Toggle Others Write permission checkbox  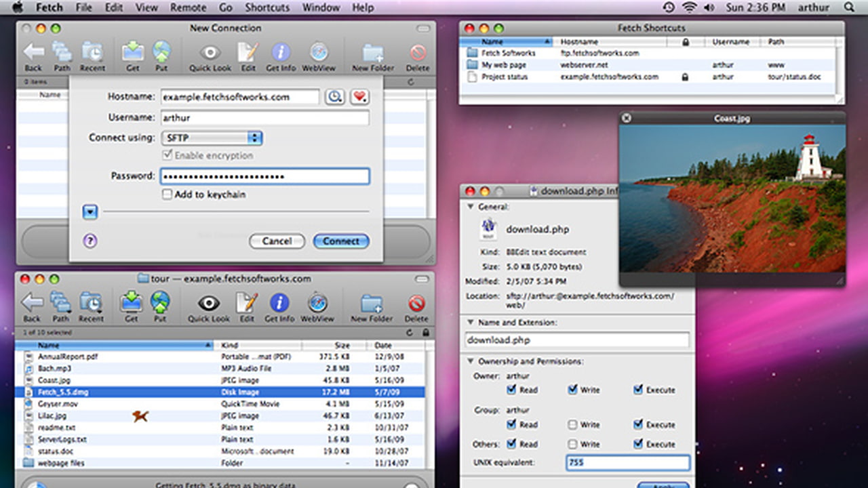[573, 444]
